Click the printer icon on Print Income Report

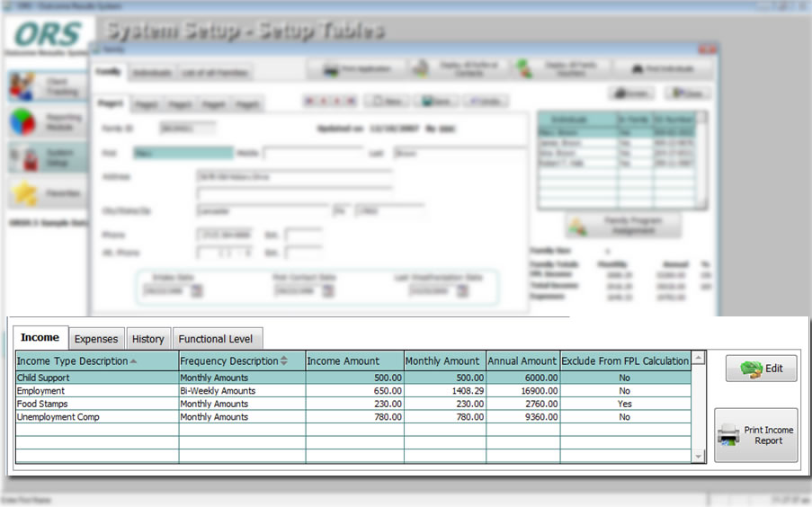(x=728, y=436)
